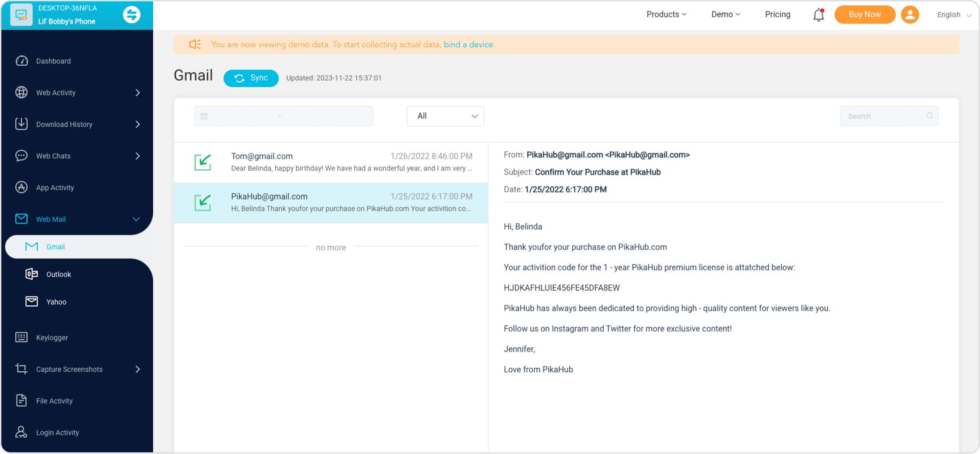Image resolution: width=980 pixels, height=454 pixels.
Task: Click the Download History arrow icon
Action: click(21, 124)
